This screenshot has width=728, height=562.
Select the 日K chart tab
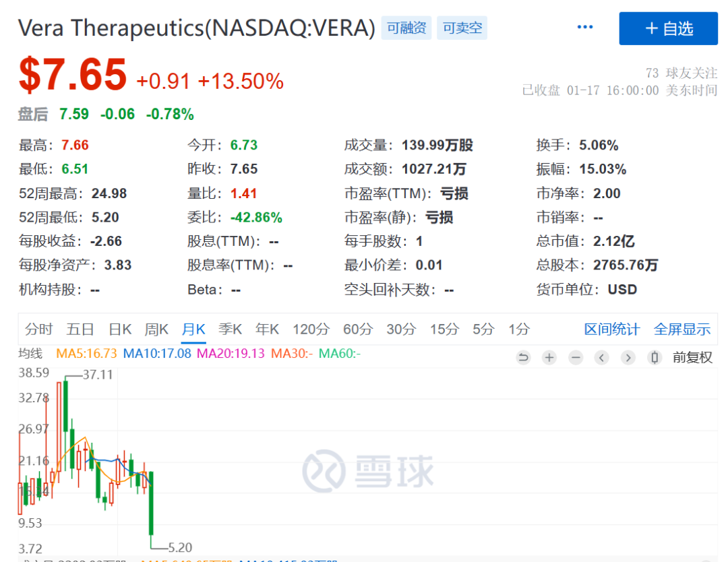120,330
